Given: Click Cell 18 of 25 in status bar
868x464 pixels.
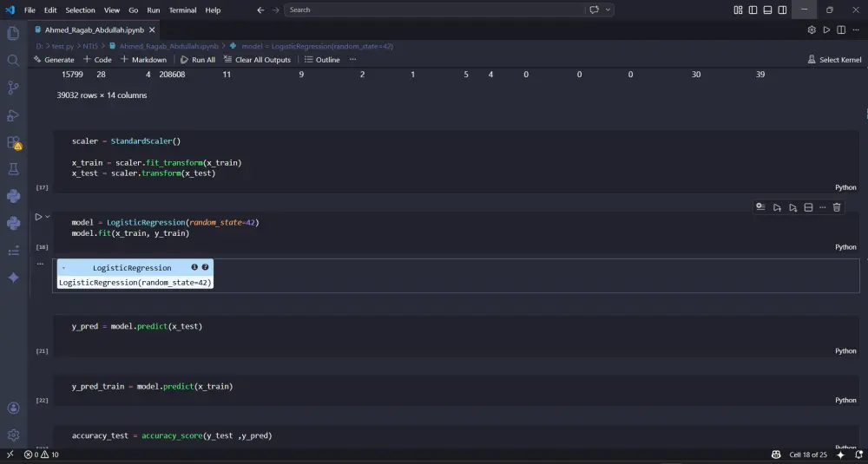Looking at the screenshot, I should [807, 454].
